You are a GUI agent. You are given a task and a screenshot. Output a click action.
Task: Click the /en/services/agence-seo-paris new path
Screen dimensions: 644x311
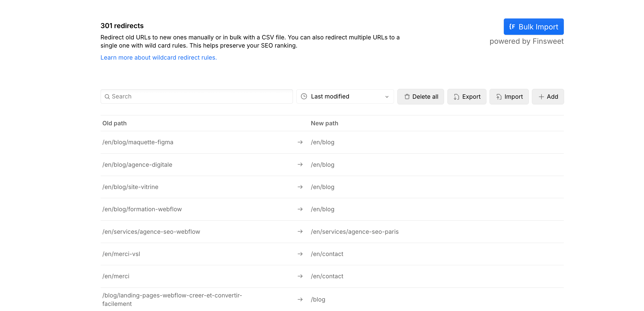[x=355, y=232]
